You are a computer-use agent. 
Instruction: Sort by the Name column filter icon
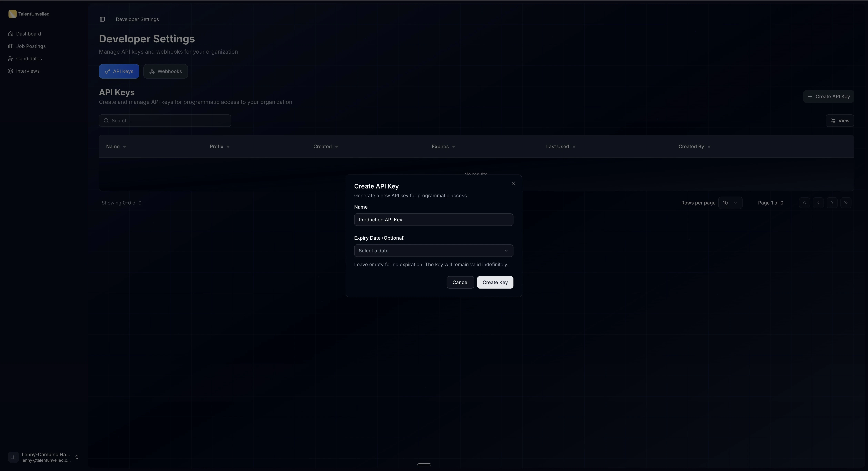pyautogui.click(x=124, y=147)
